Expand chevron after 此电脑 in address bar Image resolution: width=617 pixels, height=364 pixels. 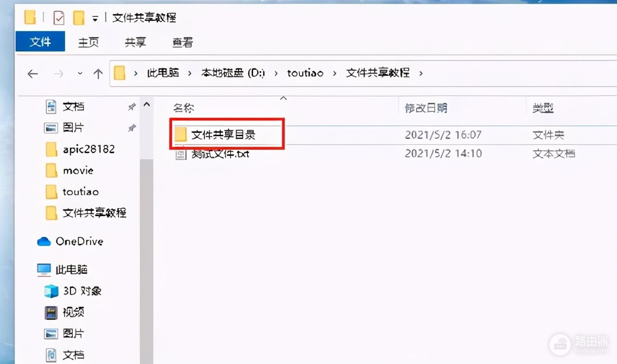click(x=190, y=73)
